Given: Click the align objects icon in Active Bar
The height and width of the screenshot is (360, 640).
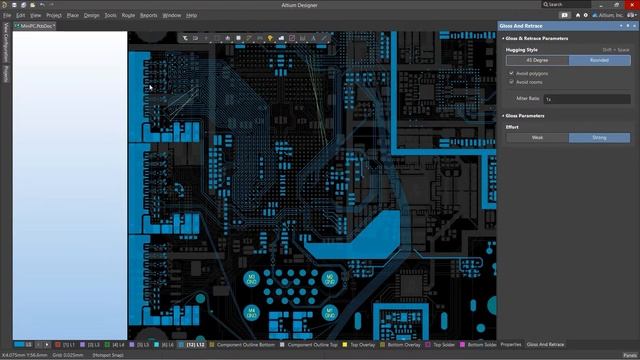Looking at the screenshot, I should [x=227, y=38].
